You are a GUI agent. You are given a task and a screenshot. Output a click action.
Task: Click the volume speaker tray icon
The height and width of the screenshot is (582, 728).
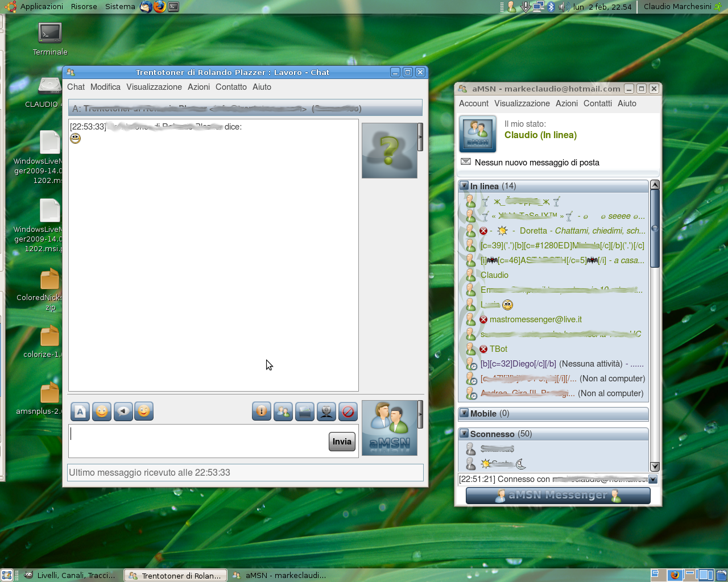(564, 7)
